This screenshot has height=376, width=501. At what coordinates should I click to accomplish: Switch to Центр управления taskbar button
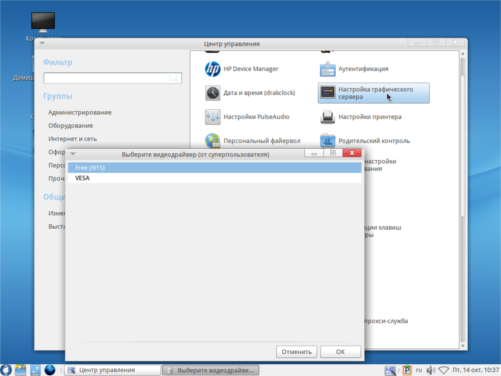tap(113, 370)
